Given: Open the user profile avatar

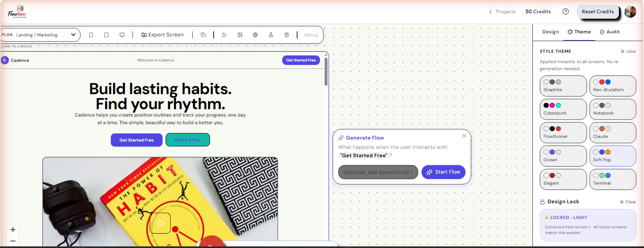Looking at the screenshot, I should 630,12.
